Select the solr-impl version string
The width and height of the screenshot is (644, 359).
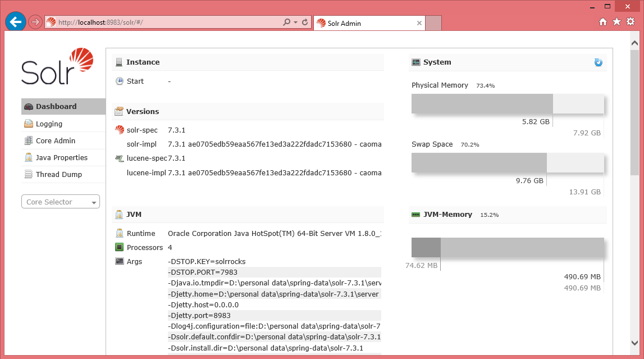pyautogui.click(x=275, y=144)
